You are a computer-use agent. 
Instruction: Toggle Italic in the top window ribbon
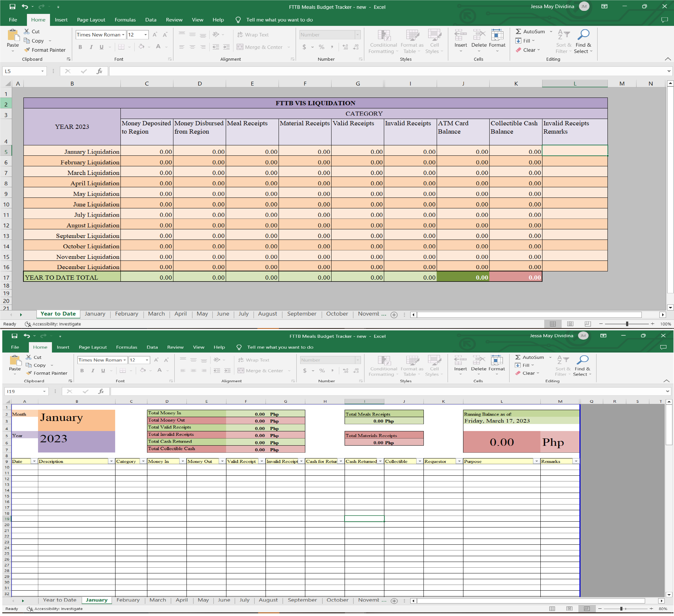(91, 47)
